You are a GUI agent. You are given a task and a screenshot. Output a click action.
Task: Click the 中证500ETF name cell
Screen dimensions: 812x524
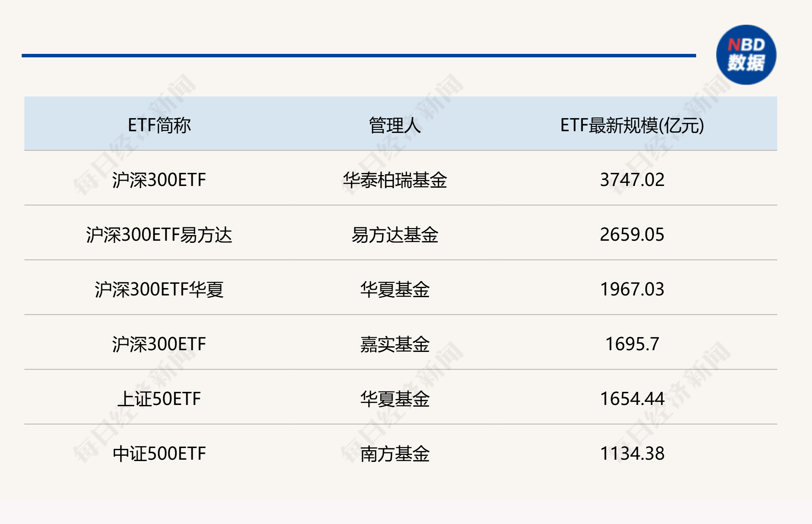pos(159,454)
